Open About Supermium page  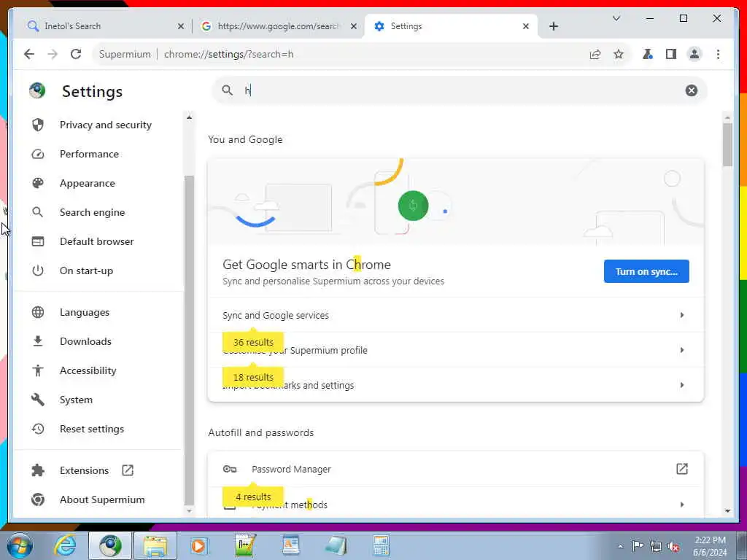point(102,499)
